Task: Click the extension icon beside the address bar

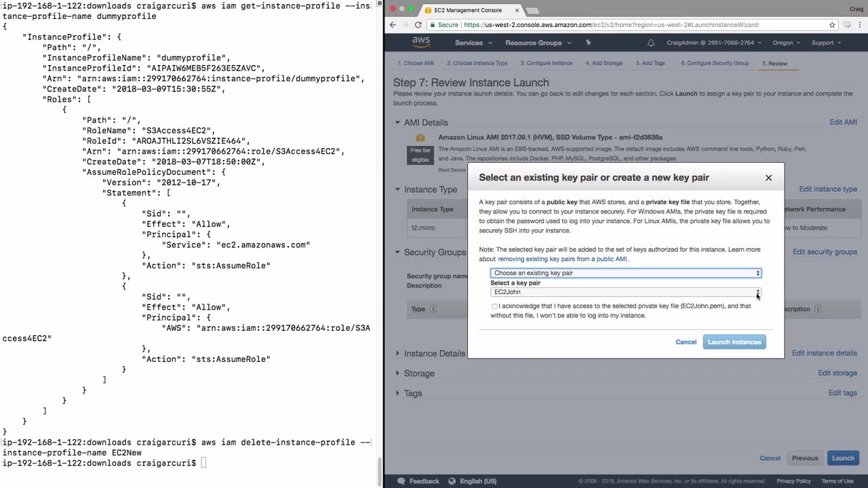Action: click(848, 25)
